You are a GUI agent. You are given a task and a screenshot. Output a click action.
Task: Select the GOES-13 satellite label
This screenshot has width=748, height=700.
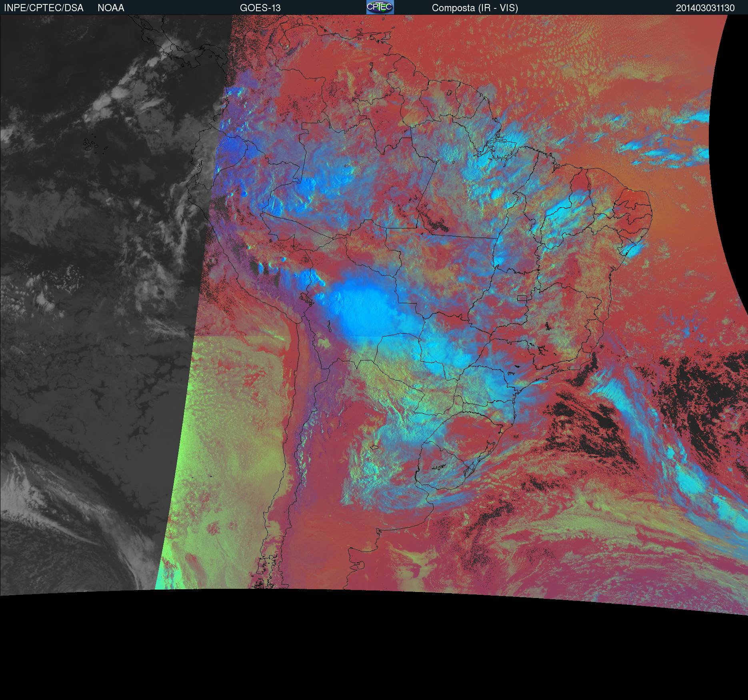pyautogui.click(x=260, y=8)
